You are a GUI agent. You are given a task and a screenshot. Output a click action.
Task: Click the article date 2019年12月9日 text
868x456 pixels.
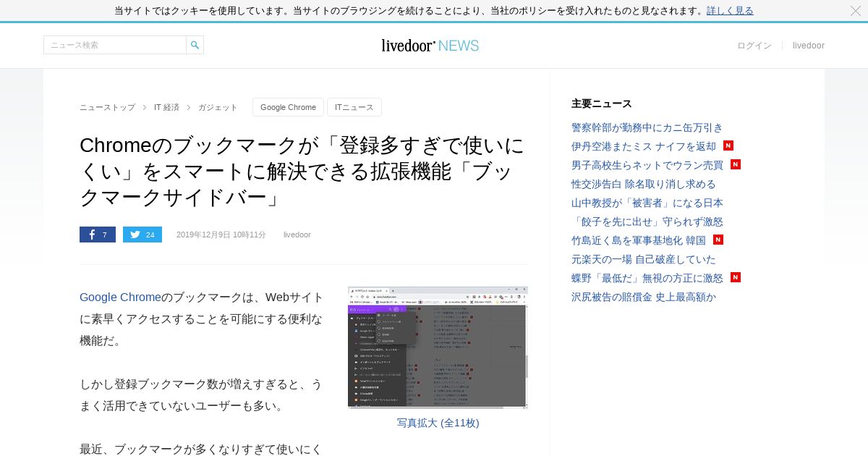coord(221,235)
